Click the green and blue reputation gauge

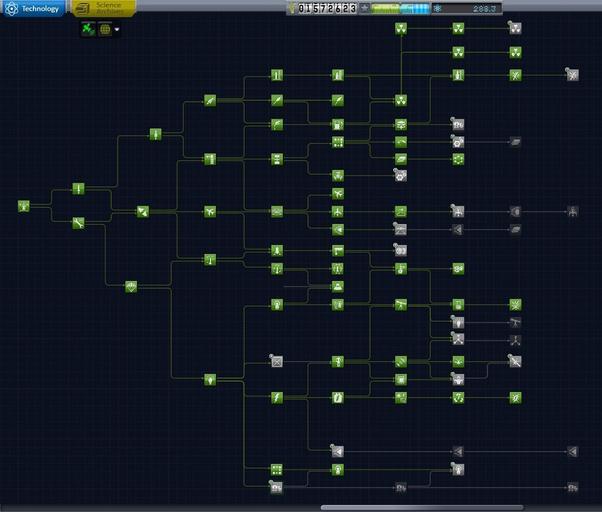pos(400,8)
